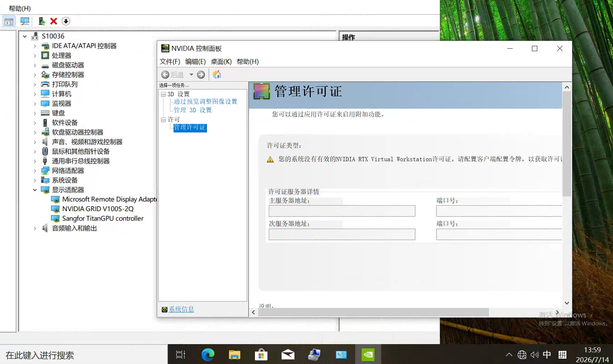Click the 后退 back button label

pos(177,75)
